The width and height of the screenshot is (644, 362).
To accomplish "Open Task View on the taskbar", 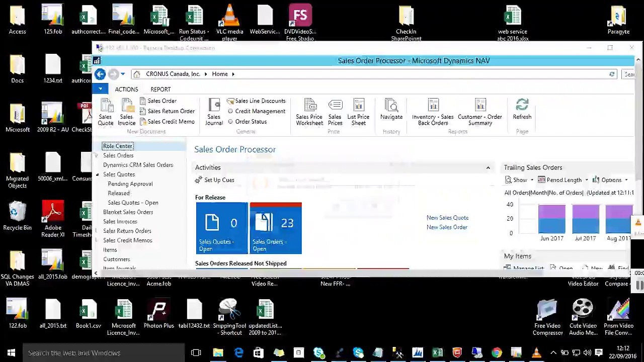I will 196,353.
